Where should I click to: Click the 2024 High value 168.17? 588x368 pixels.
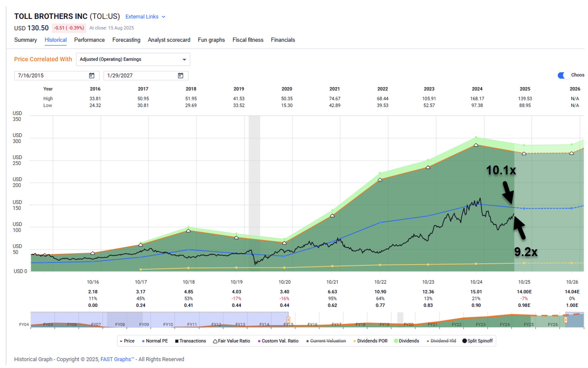click(x=477, y=99)
